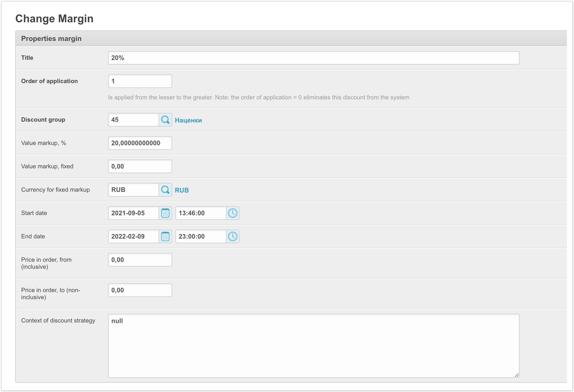Click the blue RUB currency link
The image size is (574, 392).
[182, 190]
